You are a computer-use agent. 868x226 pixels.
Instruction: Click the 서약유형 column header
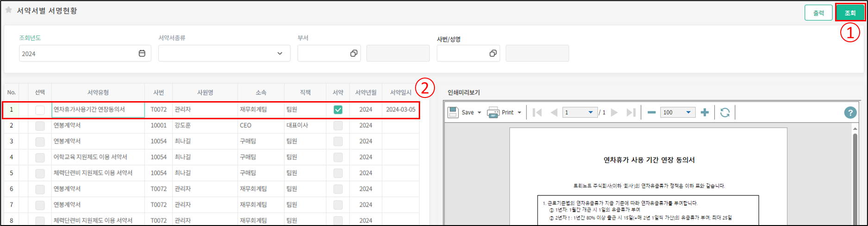click(x=98, y=92)
